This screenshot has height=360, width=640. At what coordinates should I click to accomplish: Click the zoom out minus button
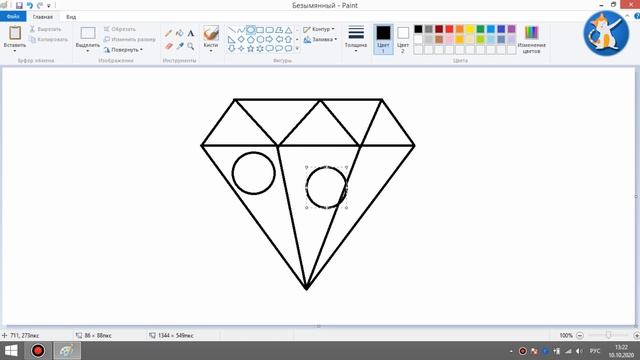click(580, 336)
